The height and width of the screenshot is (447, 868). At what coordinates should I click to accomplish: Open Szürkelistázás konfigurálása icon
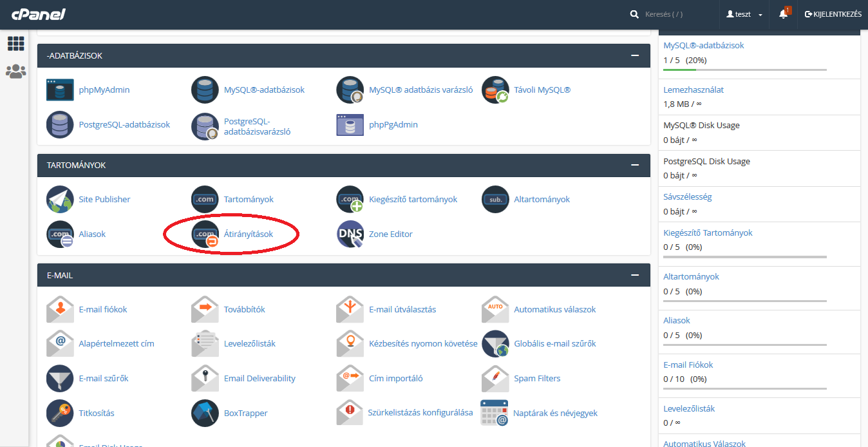click(350, 413)
